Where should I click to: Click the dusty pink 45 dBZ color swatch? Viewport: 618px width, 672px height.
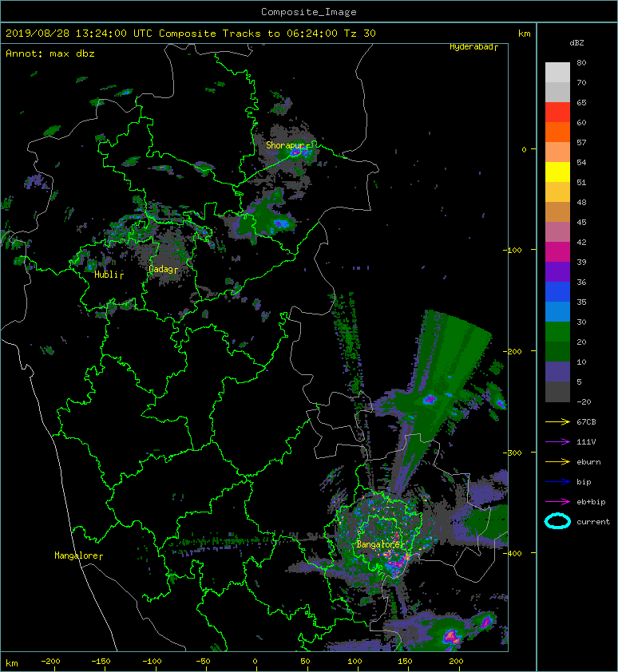coord(557,232)
